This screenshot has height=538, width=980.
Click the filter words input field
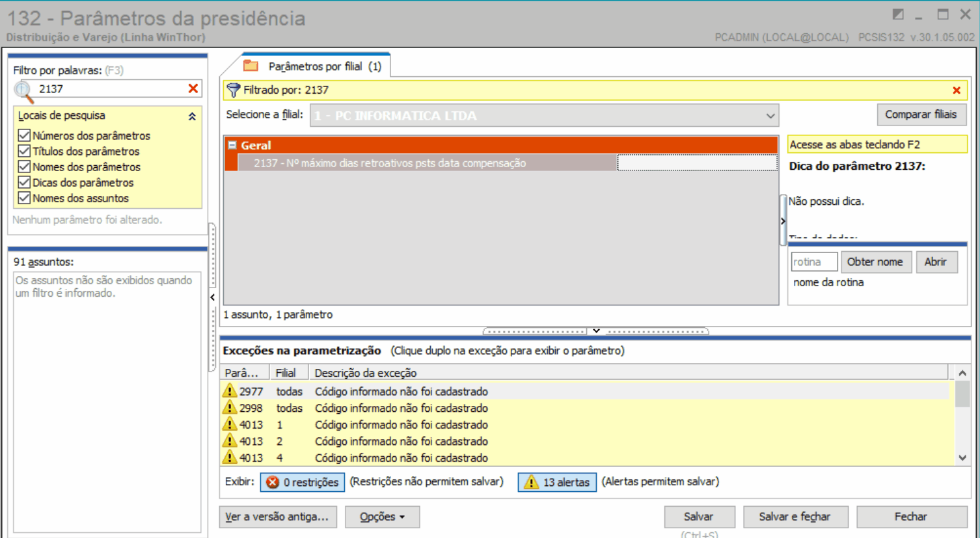coord(111,88)
